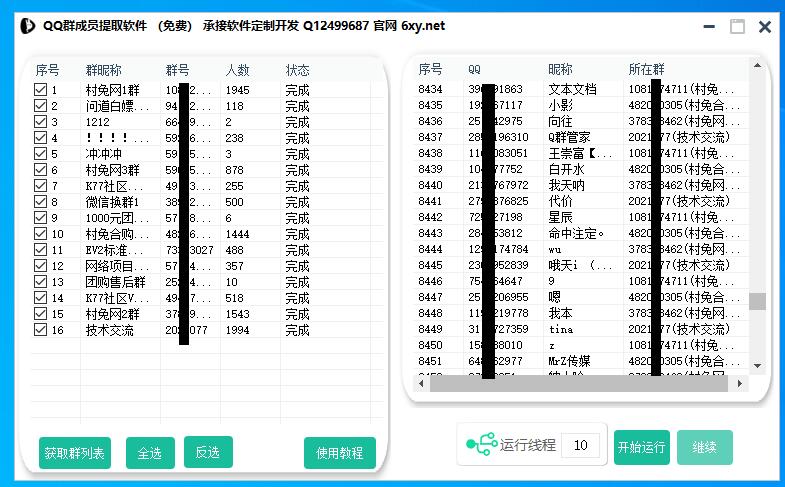This screenshot has width=785, height=487.
Task: Click 所在群 column header in member list
Action: 647,69
